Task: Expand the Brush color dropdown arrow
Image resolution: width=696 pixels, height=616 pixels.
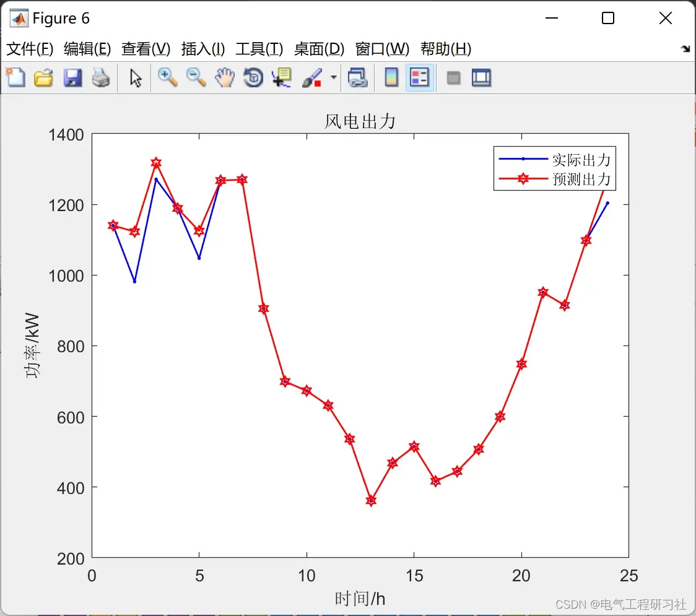Action: coord(333,77)
